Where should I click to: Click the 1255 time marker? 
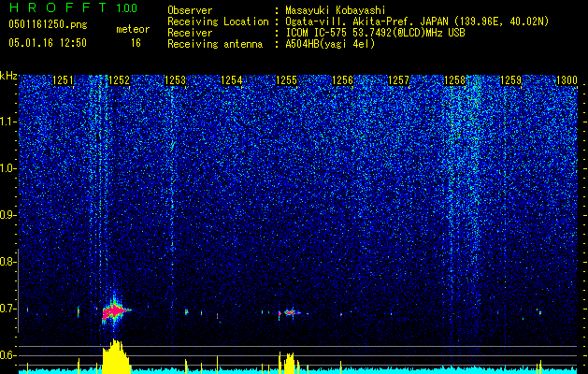pyautogui.click(x=286, y=80)
